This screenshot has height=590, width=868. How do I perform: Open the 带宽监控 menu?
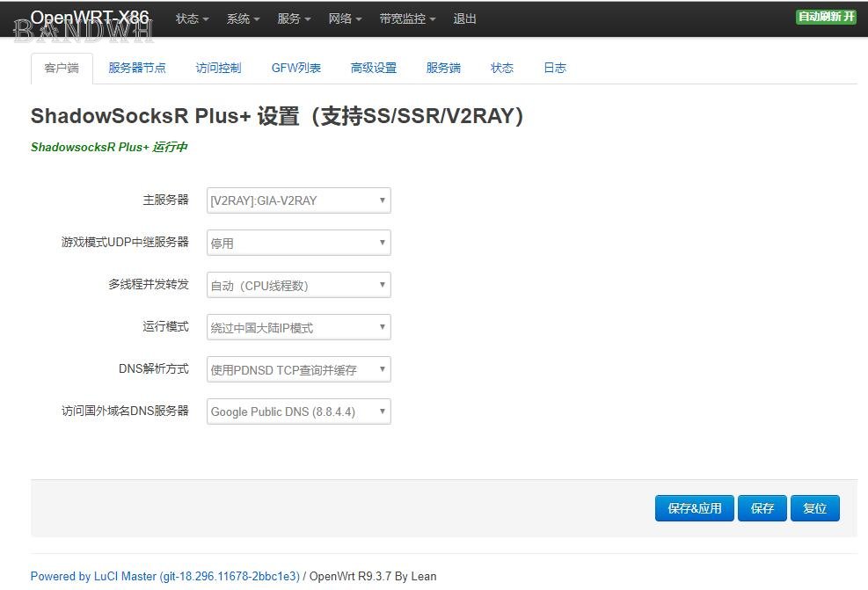coord(407,18)
